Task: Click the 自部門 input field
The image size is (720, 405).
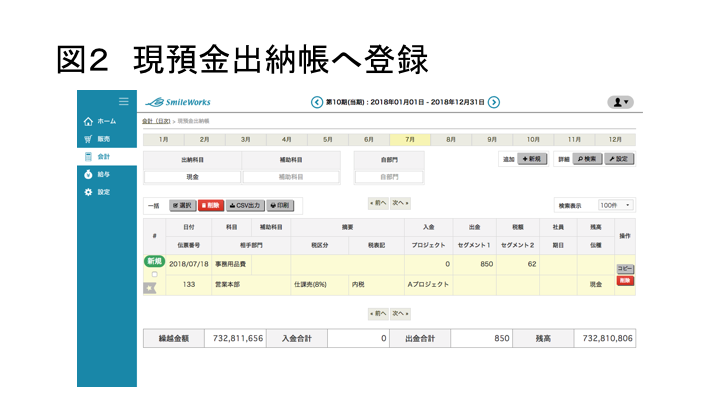Action: tap(389, 177)
